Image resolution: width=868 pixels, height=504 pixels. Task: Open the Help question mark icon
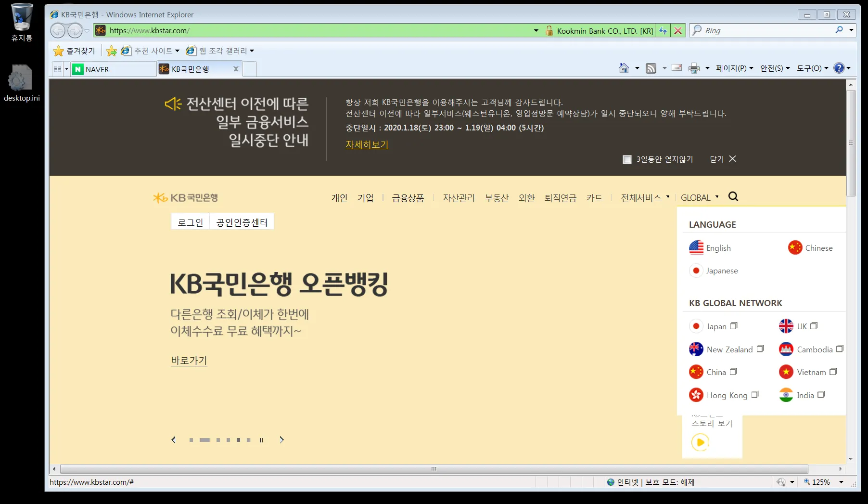click(839, 68)
